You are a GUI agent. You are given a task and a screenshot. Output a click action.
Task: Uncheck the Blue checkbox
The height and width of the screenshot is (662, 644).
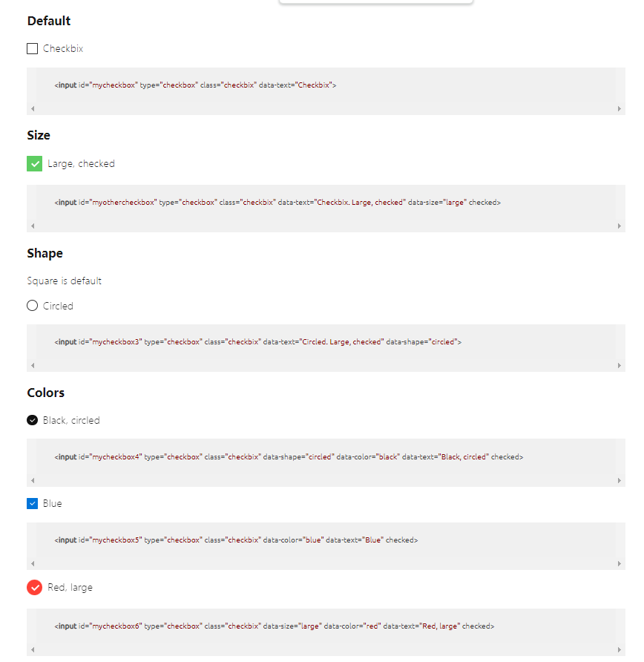pyautogui.click(x=32, y=503)
